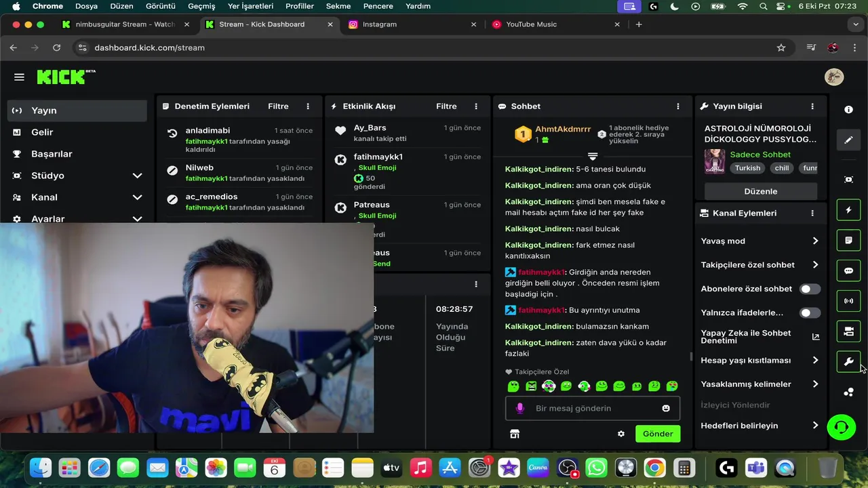Open the note widget icon in sidebar
868x488 pixels.
tap(848, 241)
